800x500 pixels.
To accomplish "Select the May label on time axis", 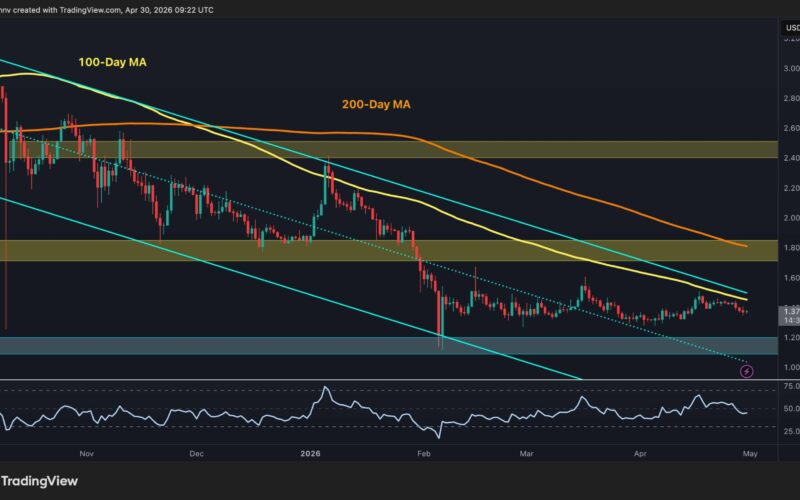I will point(750,454).
